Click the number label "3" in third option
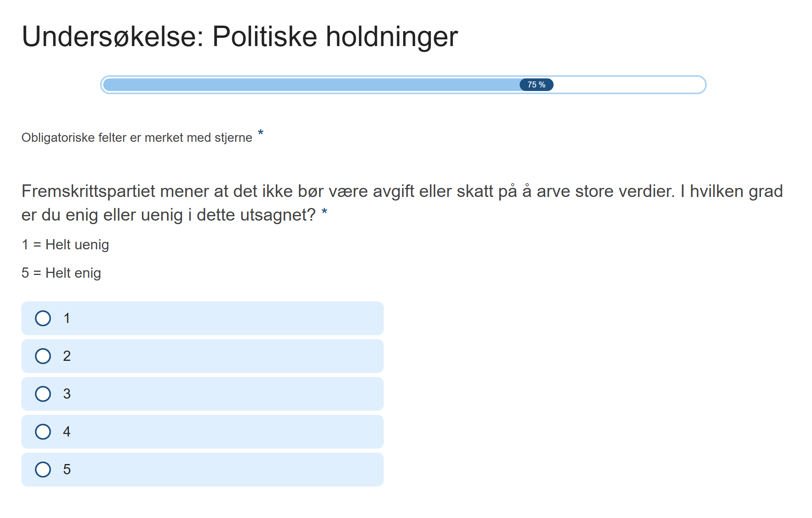 pyautogui.click(x=67, y=394)
